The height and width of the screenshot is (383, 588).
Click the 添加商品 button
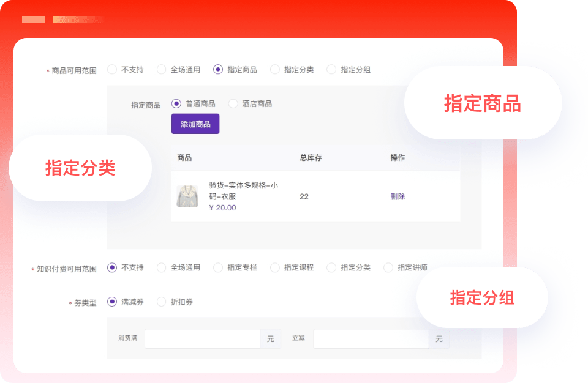(x=195, y=124)
